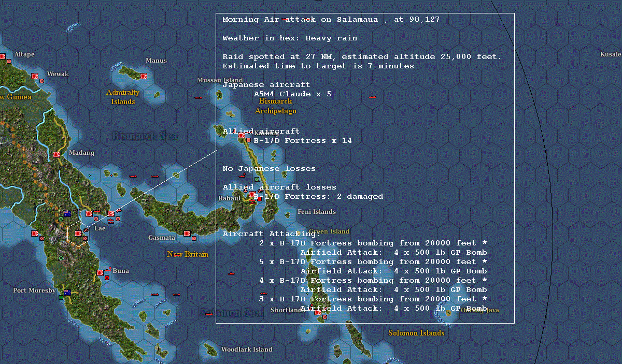Viewport: 622px width, 364px height.
Task: Select the 'Bismarck Archipelago' label
Action: coord(276,106)
